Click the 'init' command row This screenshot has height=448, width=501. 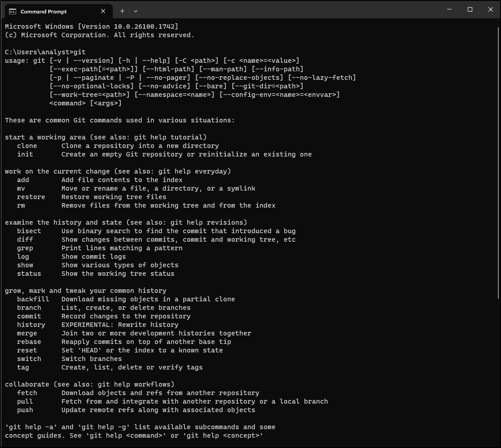coord(164,154)
